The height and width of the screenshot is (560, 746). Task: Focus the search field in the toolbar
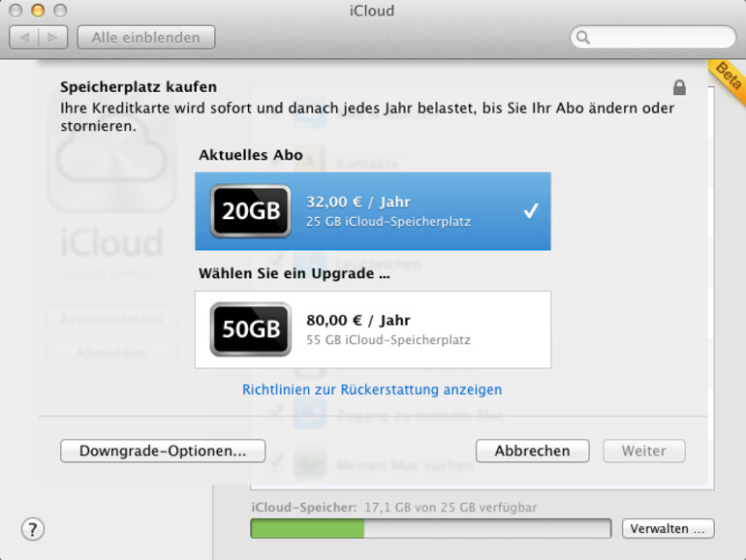tap(653, 37)
